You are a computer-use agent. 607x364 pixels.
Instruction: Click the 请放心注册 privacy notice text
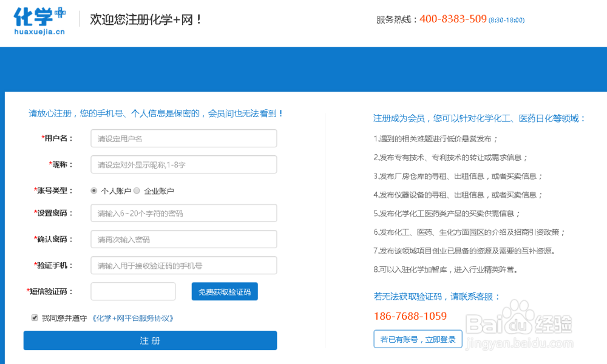coord(156,113)
